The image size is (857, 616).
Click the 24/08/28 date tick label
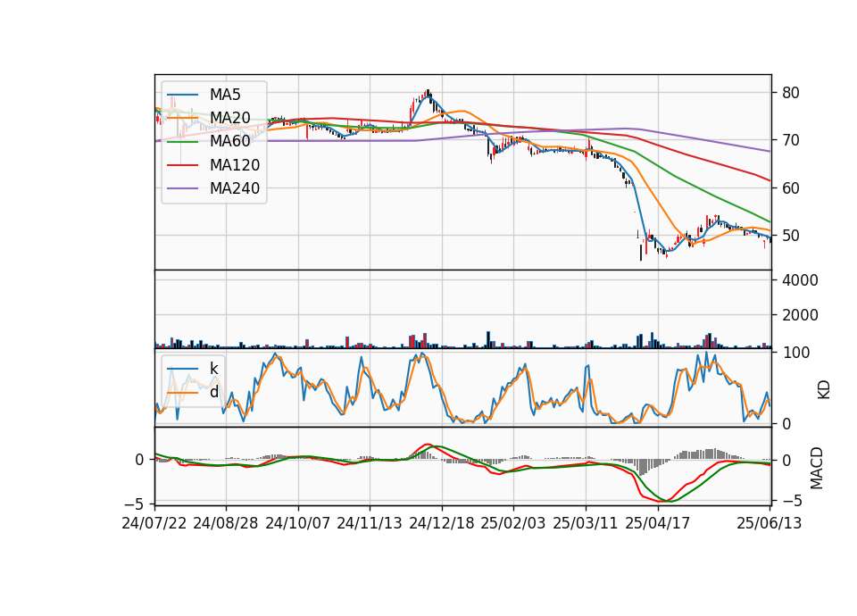coord(226,523)
